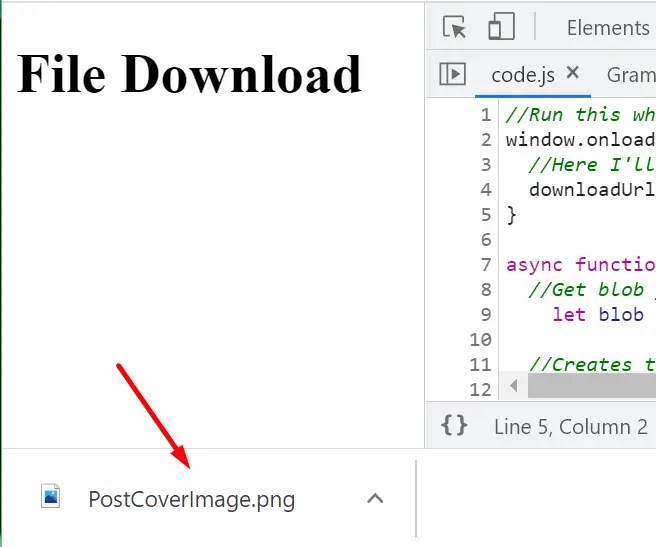
Task: Click the code editor horizontal scrollbar track
Action: point(592,385)
